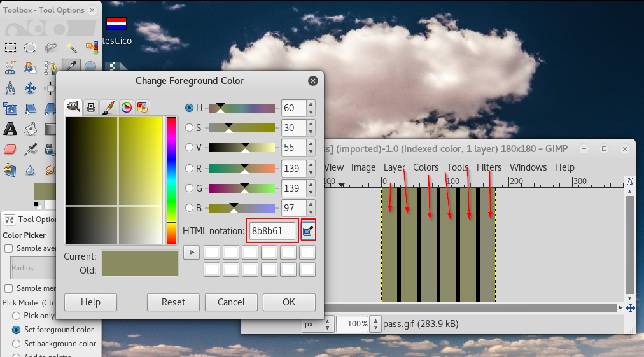The height and width of the screenshot is (357, 644).
Task: Select the S saturation radio button
Action: (x=189, y=128)
